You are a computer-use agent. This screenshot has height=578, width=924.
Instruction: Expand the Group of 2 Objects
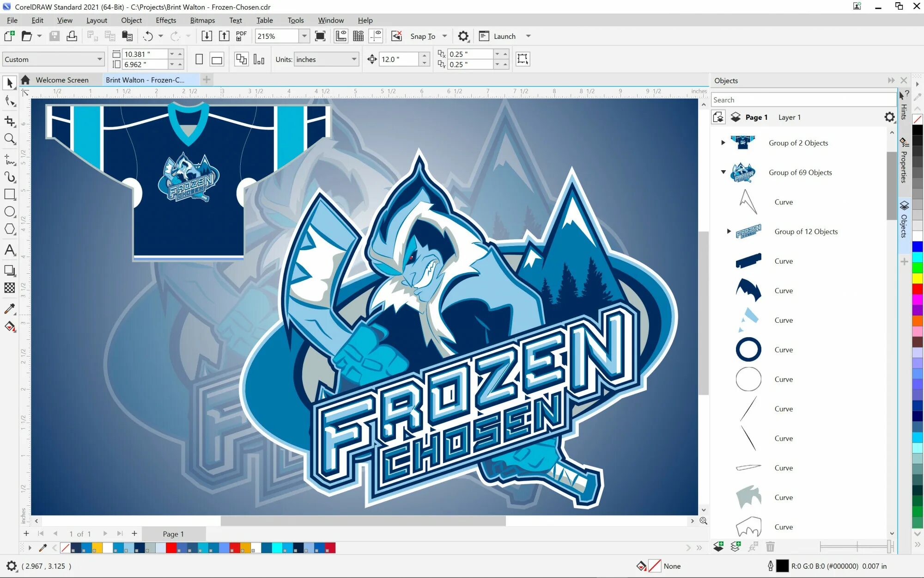(723, 143)
